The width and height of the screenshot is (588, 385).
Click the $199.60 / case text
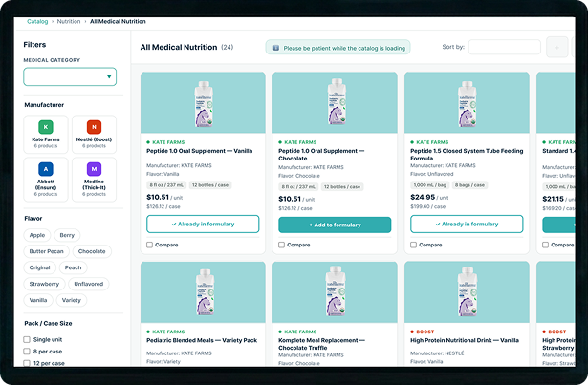pyautogui.click(x=428, y=206)
